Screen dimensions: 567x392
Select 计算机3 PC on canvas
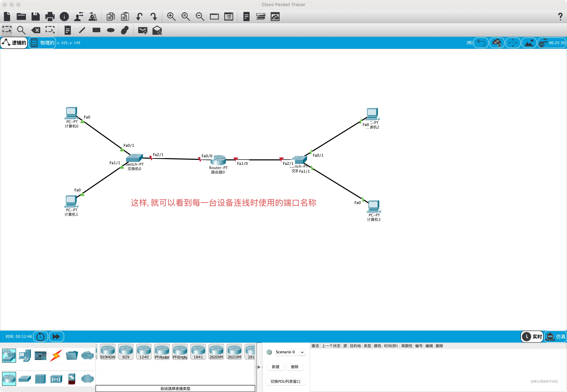[374, 207]
